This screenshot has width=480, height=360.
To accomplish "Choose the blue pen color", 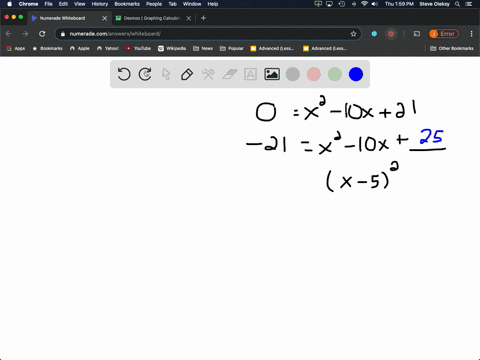I will pyautogui.click(x=356, y=74).
